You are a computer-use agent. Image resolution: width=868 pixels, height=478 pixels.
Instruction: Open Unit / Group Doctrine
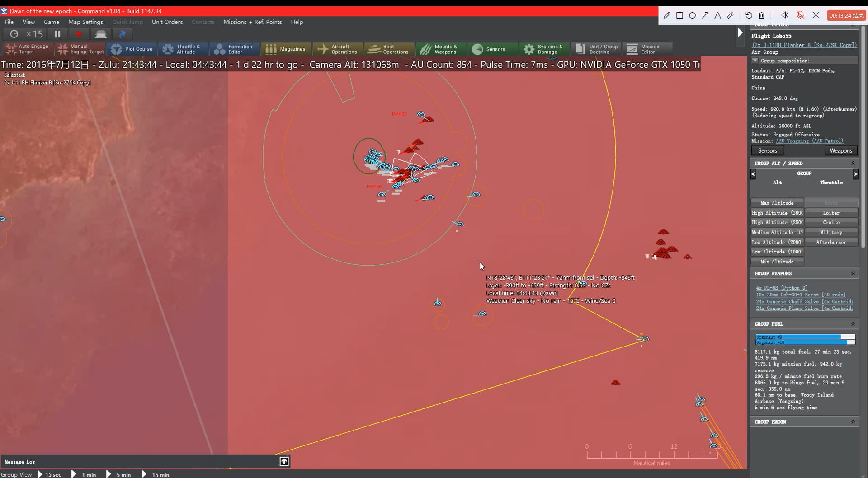point(595,49)
